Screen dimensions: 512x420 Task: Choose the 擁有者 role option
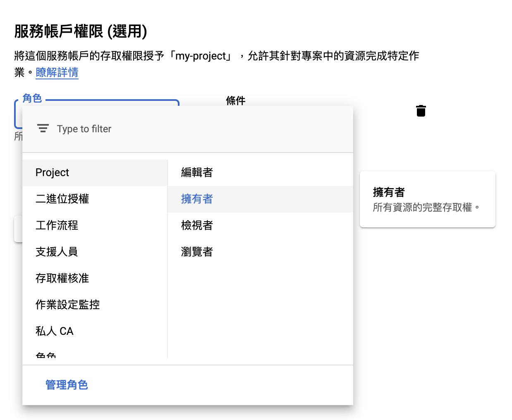coord(261,199)
